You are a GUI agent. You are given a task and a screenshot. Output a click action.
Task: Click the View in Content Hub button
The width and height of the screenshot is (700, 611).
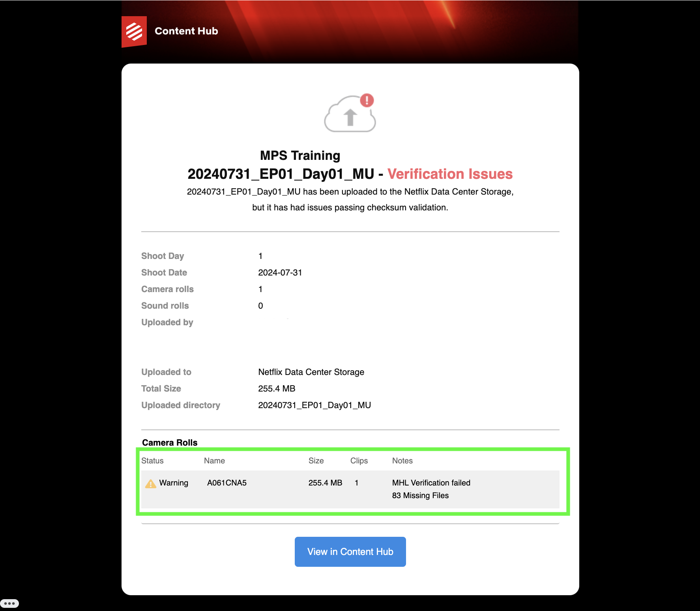(x=350, y=552)
